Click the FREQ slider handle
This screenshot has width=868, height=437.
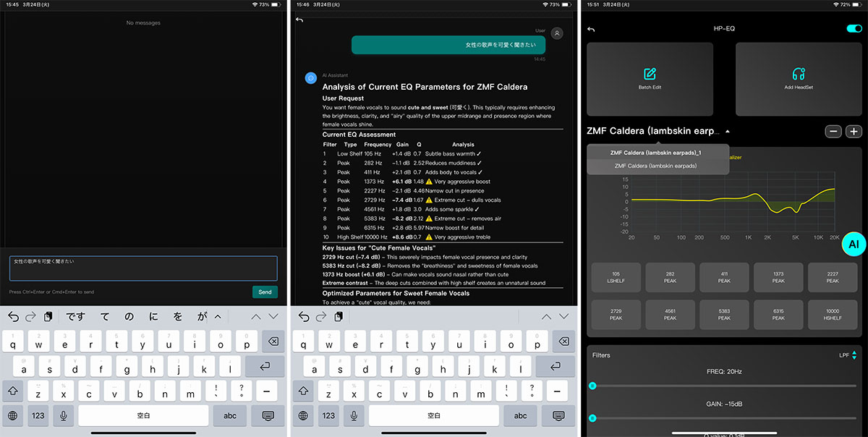pyautogui.click(x=592, y=386)
